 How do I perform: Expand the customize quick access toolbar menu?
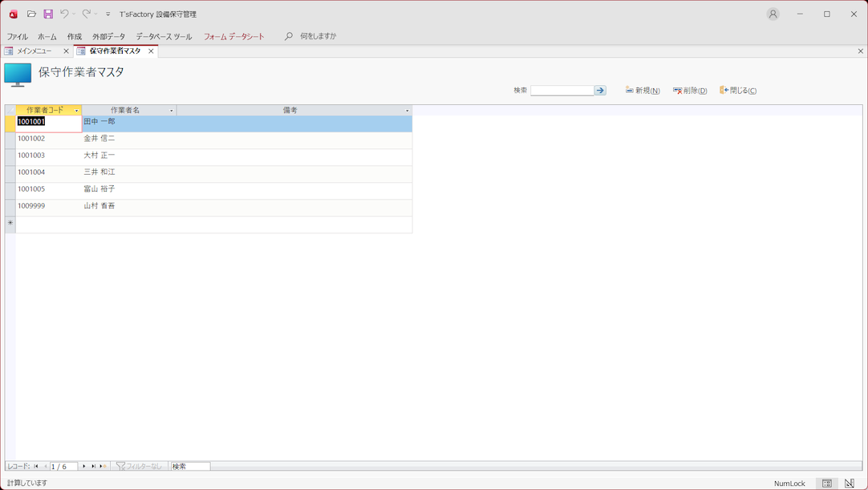108,14
